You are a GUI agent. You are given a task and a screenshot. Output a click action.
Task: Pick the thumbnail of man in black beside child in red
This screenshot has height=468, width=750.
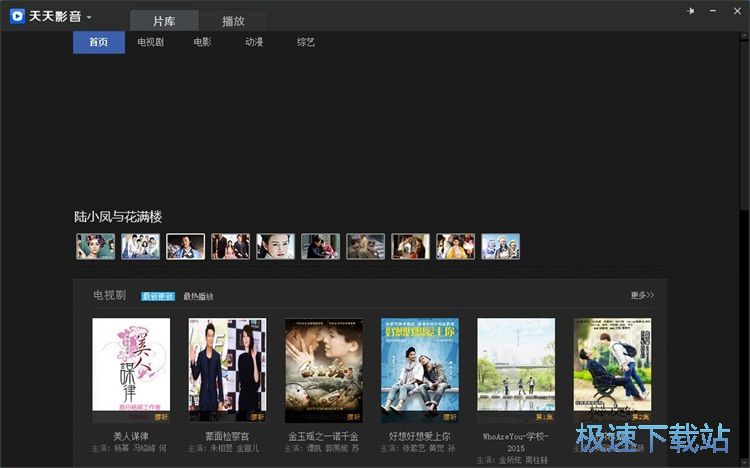pos(320,246)
